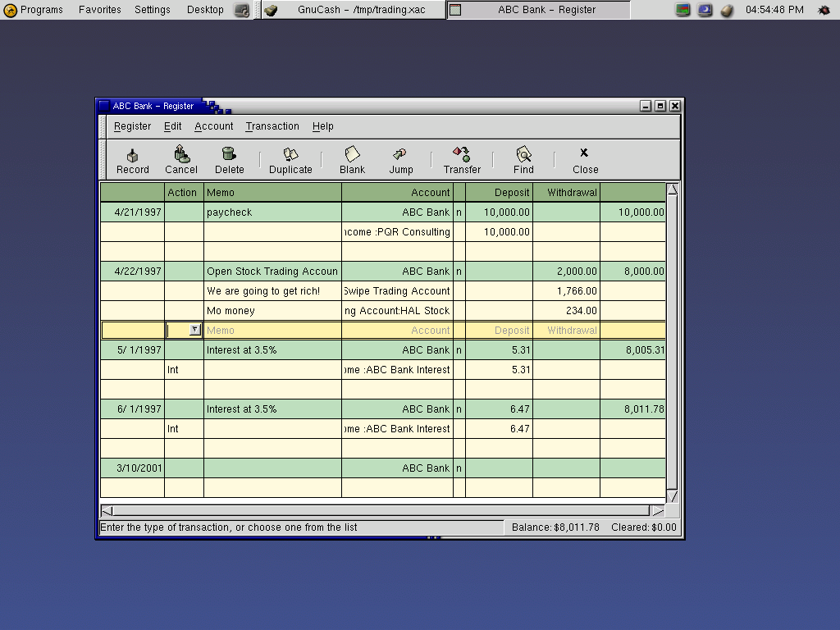Click the blank split Account field

click(x=397, y=330)
